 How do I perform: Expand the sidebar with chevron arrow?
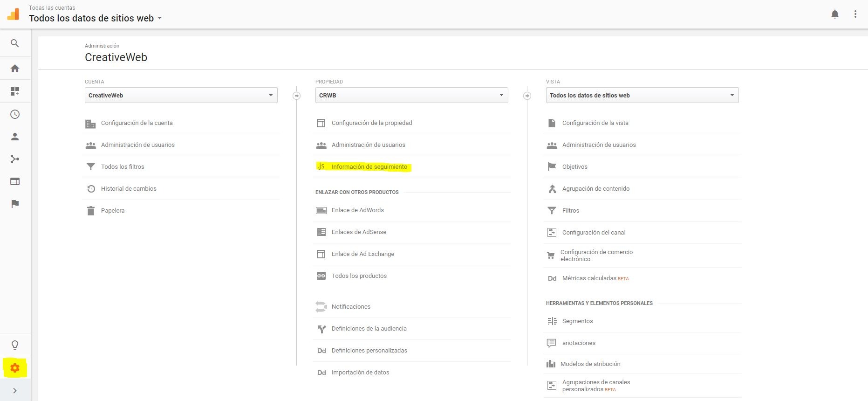(x=15, y=391)
